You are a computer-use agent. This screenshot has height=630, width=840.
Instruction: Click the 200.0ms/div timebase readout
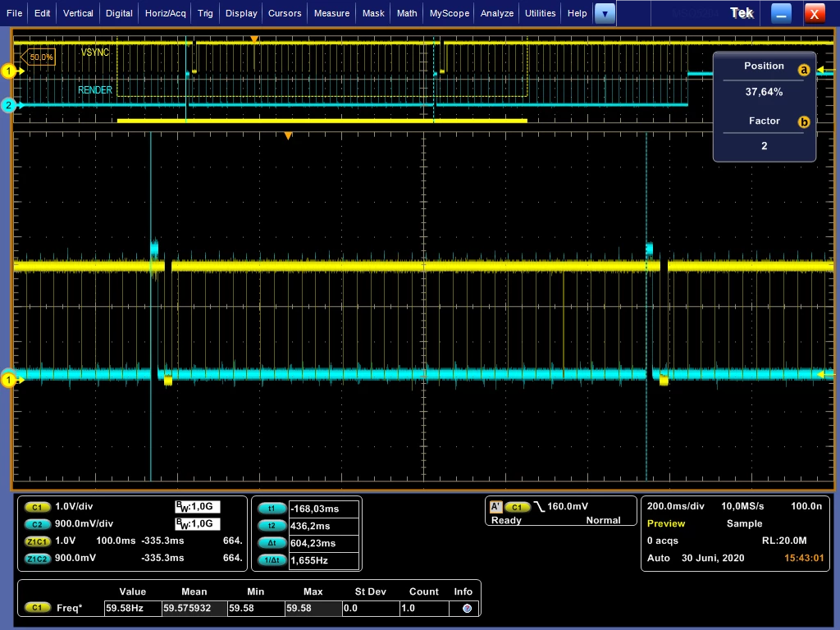tap(676, 506)
